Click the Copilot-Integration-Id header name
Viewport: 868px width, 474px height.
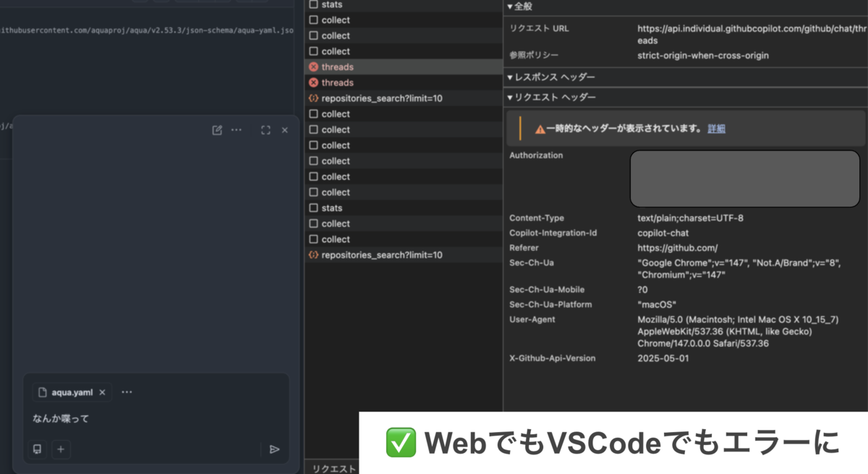point(553,233)
